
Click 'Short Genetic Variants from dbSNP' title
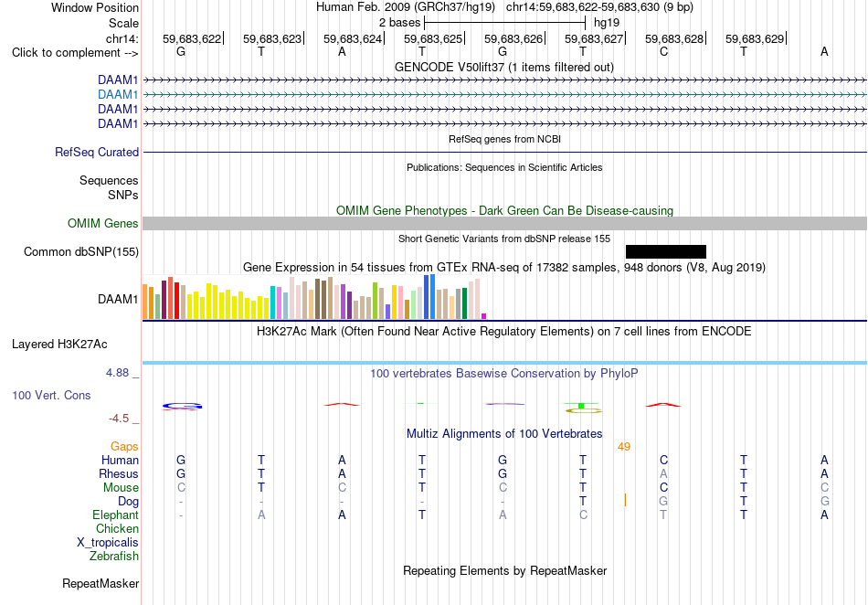pos(504,239)
